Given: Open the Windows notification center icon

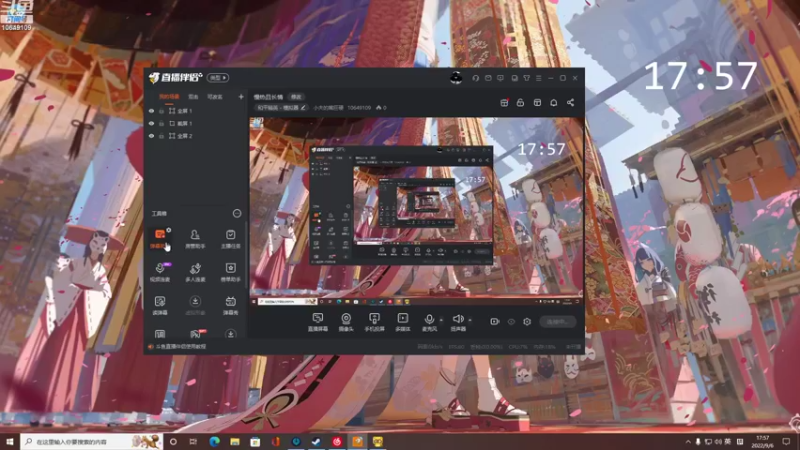Looking at the screenshot, I should tap(787, 441).
